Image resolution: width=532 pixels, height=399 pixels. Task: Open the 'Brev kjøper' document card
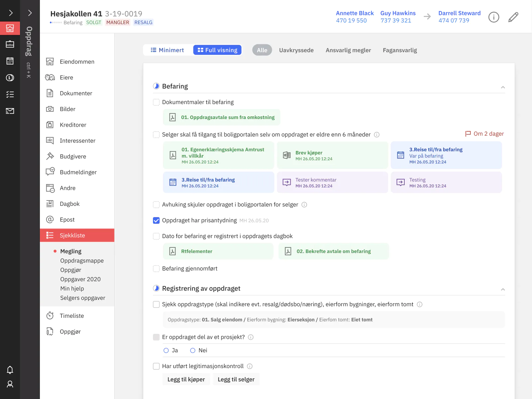tap(332, 155)
